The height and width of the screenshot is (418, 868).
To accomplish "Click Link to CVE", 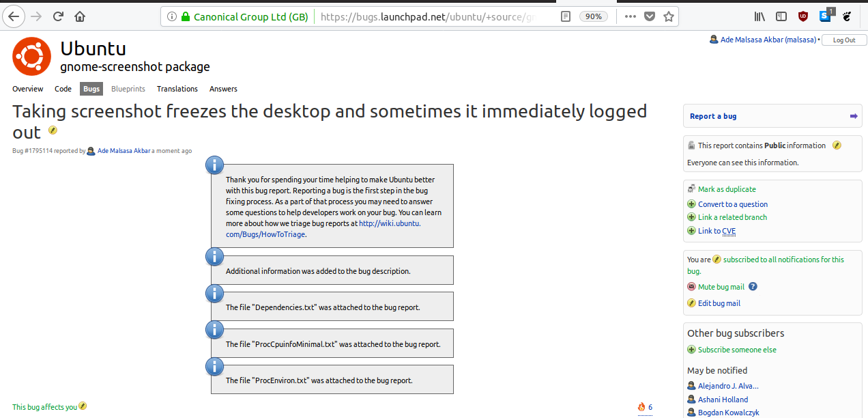I will point(717,231).
